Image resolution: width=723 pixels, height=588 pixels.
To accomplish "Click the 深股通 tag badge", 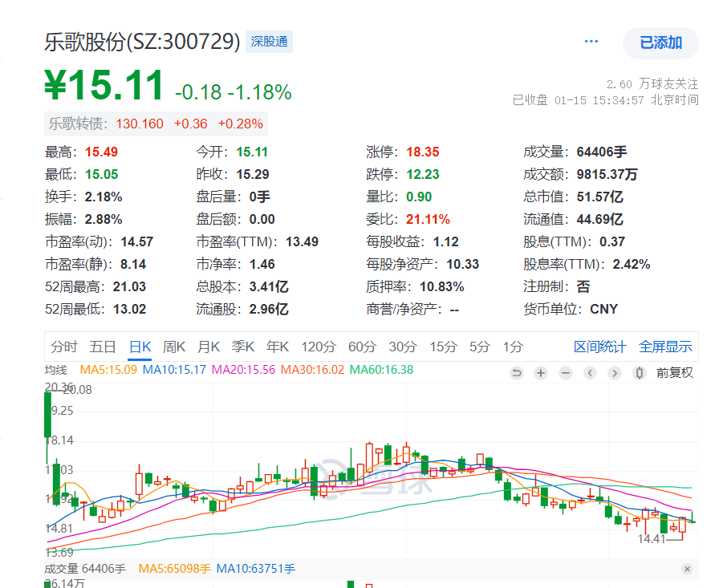I will [x=270, y=42].
